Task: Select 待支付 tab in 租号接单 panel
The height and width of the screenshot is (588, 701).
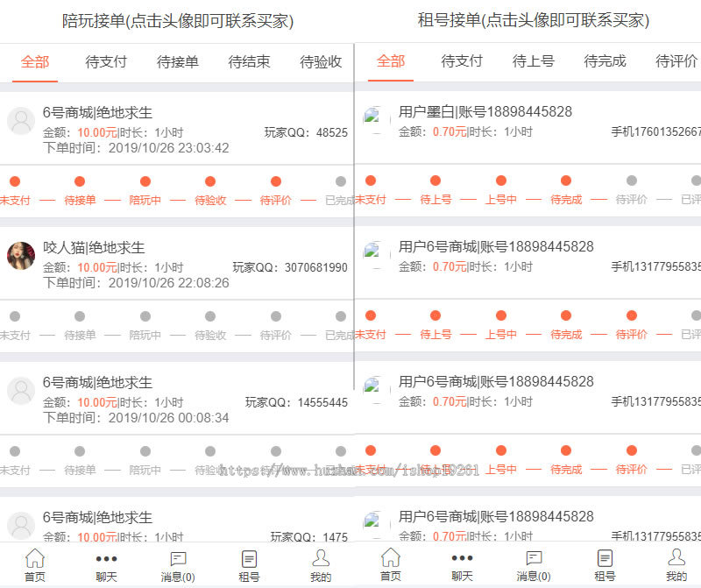Action: 462,60
